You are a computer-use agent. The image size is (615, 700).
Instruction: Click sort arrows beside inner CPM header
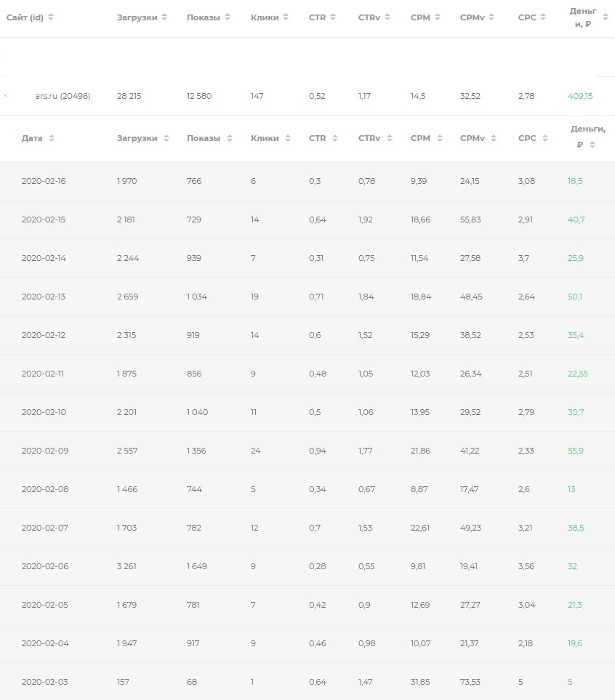(440, 138)
